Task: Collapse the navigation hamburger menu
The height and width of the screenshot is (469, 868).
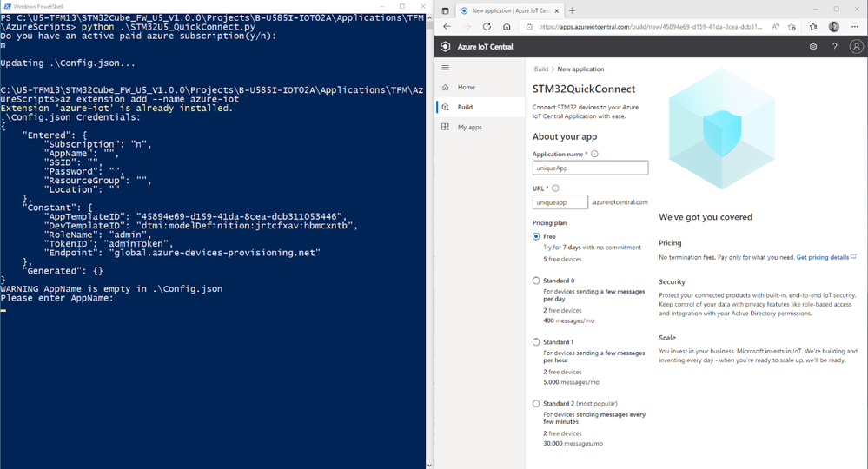Action: [x=445, y=68]
